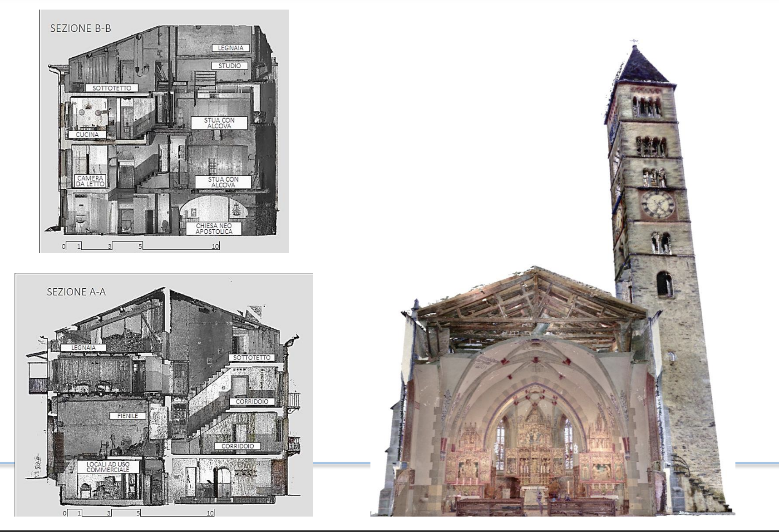Select the CAMERA DA LETTO label

90,181
